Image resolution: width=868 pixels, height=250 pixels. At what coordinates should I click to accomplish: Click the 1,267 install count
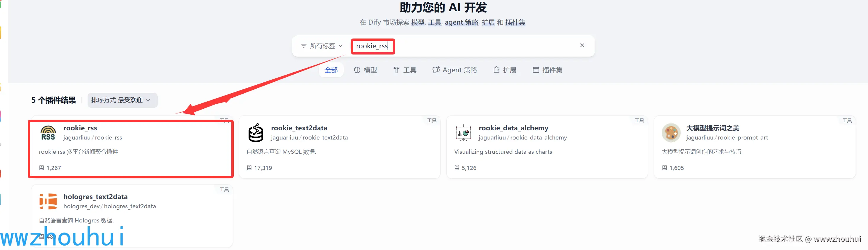[54, 168]
